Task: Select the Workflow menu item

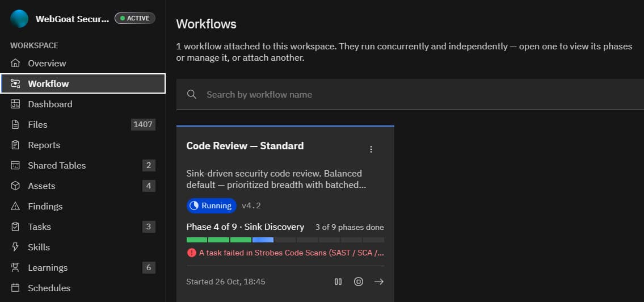Action: coord(83,84)
